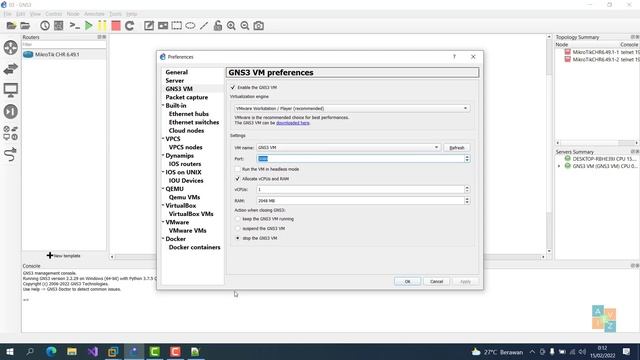This screenshot has width=640, height=360.
Task: Select MikroTik CHR 6.49.1 router template
Action: (x=64, y=54)
